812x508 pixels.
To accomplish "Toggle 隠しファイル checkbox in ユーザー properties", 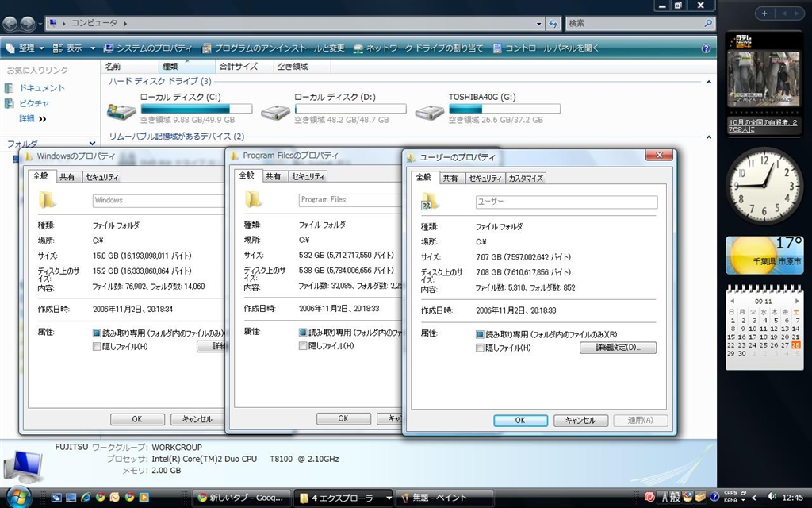I will (480, 348).
